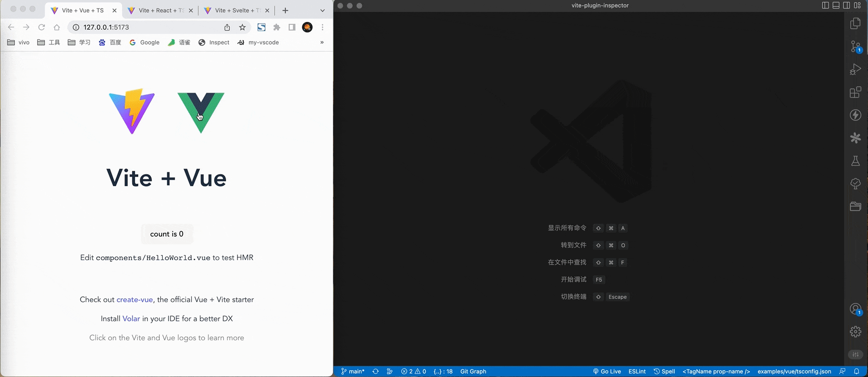Click the Synchronize Changes status icon
This screenshot has height=377, width=868.
click(x=375, y=371)
